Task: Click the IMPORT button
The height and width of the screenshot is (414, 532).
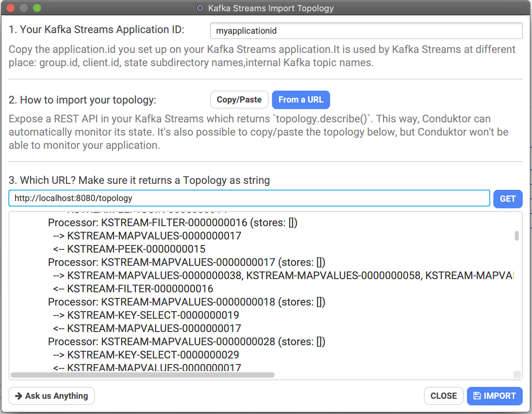Action: pos(494,396)
